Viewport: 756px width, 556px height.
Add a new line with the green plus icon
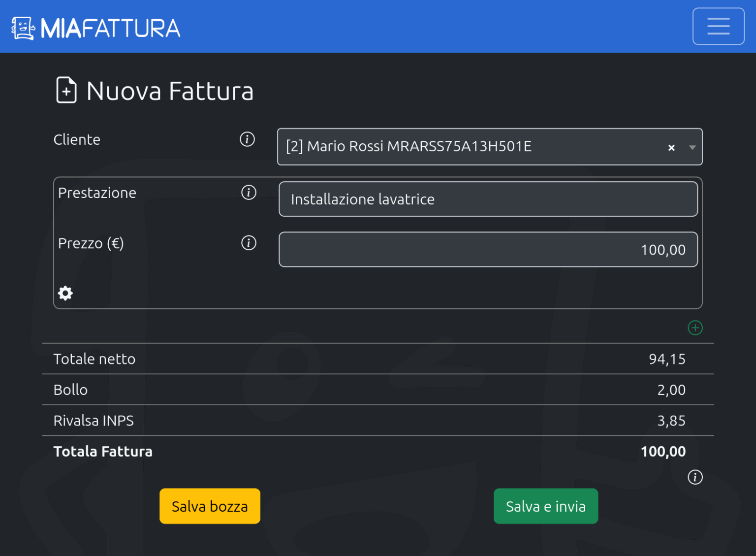695,327
